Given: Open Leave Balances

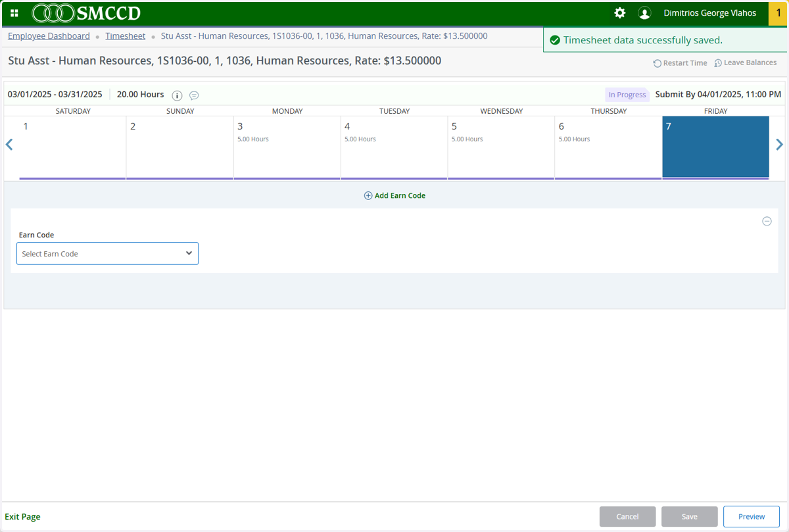Looking at the screenshot, I should [x=746, y=63].
